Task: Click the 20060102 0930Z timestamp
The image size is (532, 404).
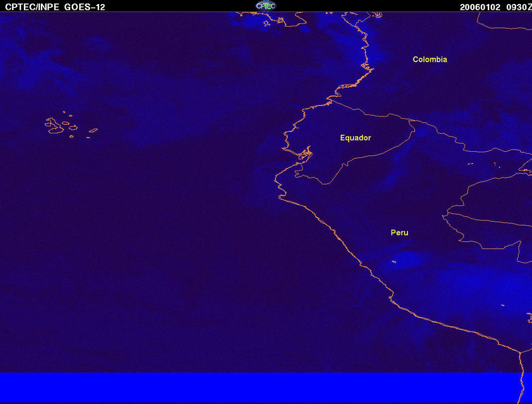Action: pyautogui.click(x=496, y=7)
